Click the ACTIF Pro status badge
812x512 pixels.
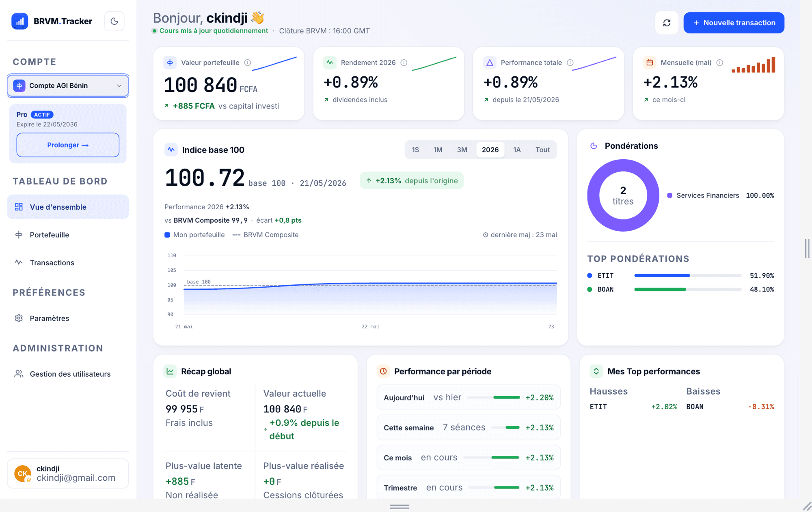[42, 115]
